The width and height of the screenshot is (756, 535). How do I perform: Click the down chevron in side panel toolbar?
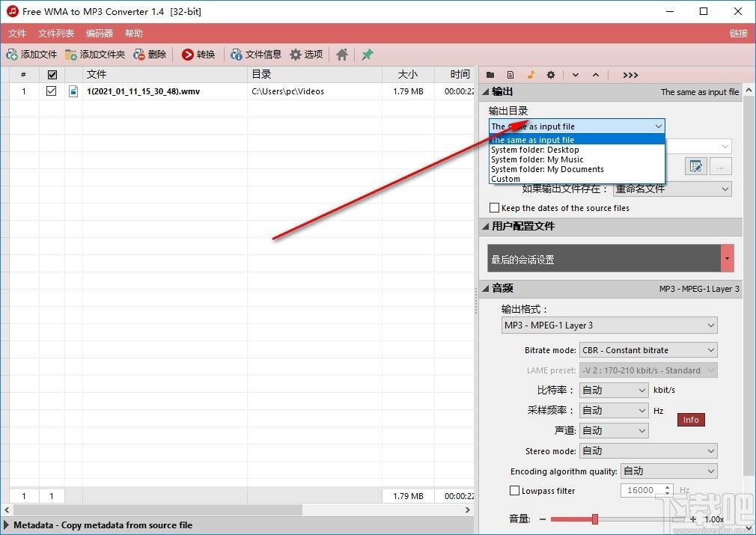pos(575,75)
